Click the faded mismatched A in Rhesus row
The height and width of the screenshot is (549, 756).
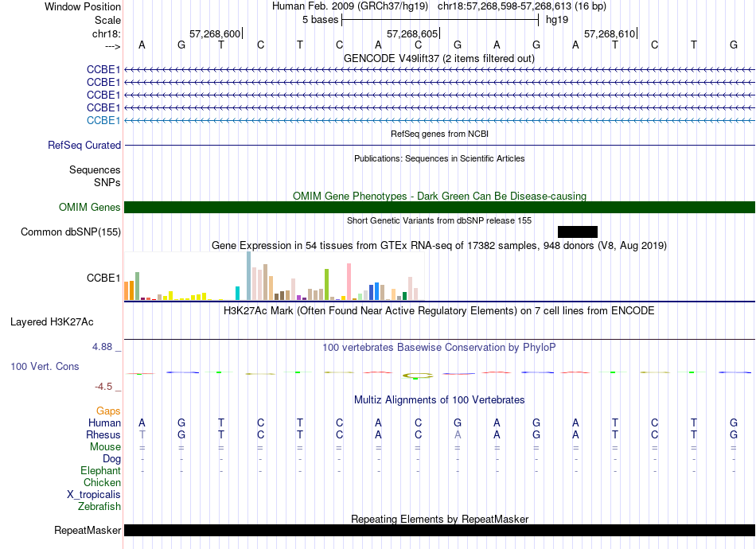pyautogui.click(x=458, y=434)
